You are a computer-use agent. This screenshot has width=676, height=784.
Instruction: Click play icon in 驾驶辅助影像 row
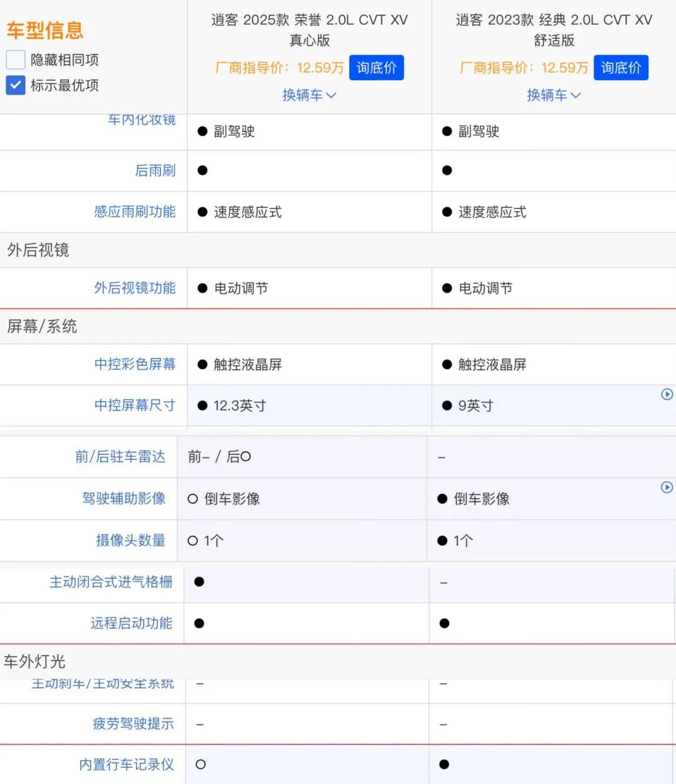point(667,487)
